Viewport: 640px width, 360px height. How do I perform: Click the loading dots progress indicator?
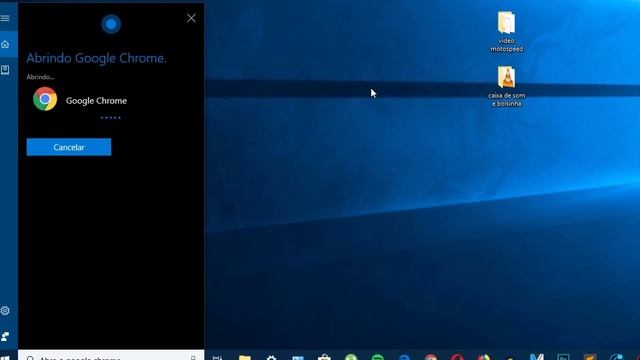coord(111,118)
